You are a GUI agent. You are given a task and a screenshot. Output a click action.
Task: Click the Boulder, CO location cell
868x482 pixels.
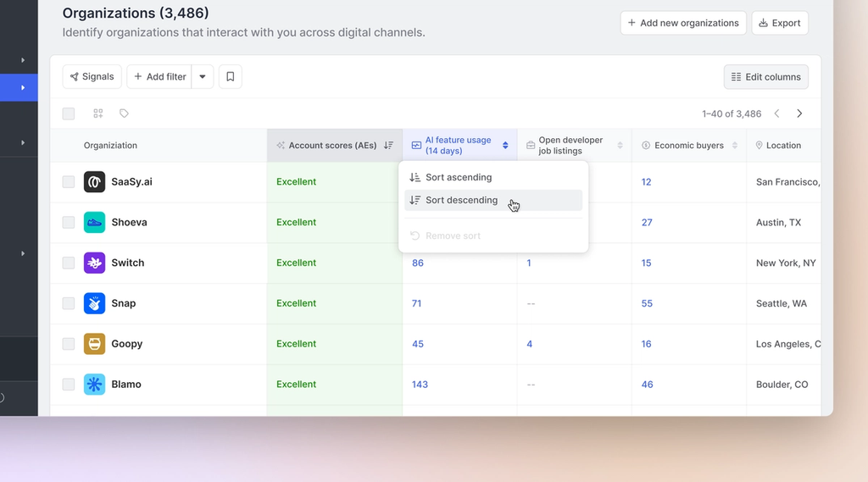[x=782, y=384]
